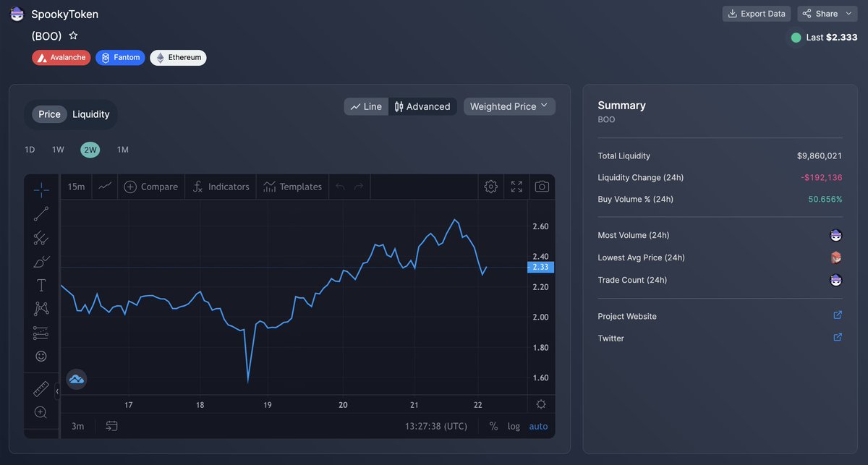The height and width of the screenshot is (465, 868).
Task: Open the 3m date range selector
Action: pyautogui.click(x=77, y=426)
